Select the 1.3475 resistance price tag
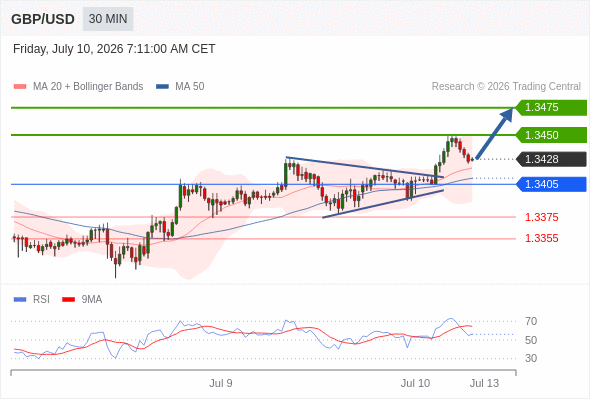Viewport: 590px width, 400px height. pos(551,108)
